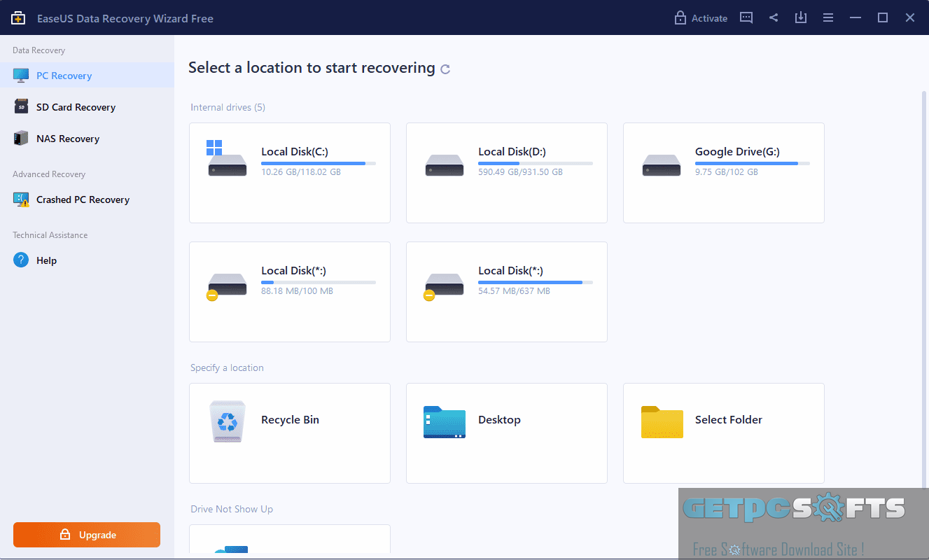Viewport: 929px width, 560px height.
Task: Refresh the drive list with the reload icon
Action: 445,69
